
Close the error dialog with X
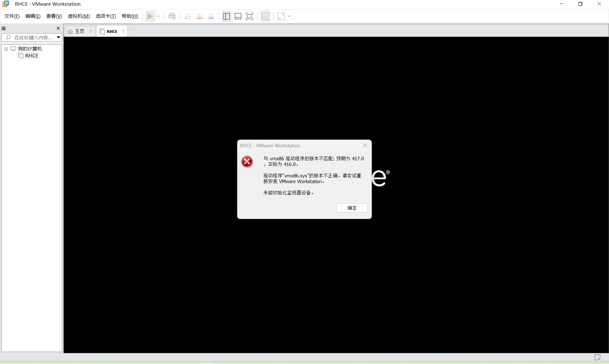(365, 145)
